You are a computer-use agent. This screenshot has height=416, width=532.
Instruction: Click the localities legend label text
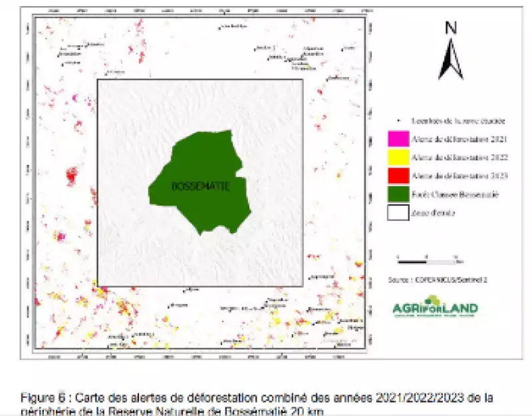pos(458,121)
